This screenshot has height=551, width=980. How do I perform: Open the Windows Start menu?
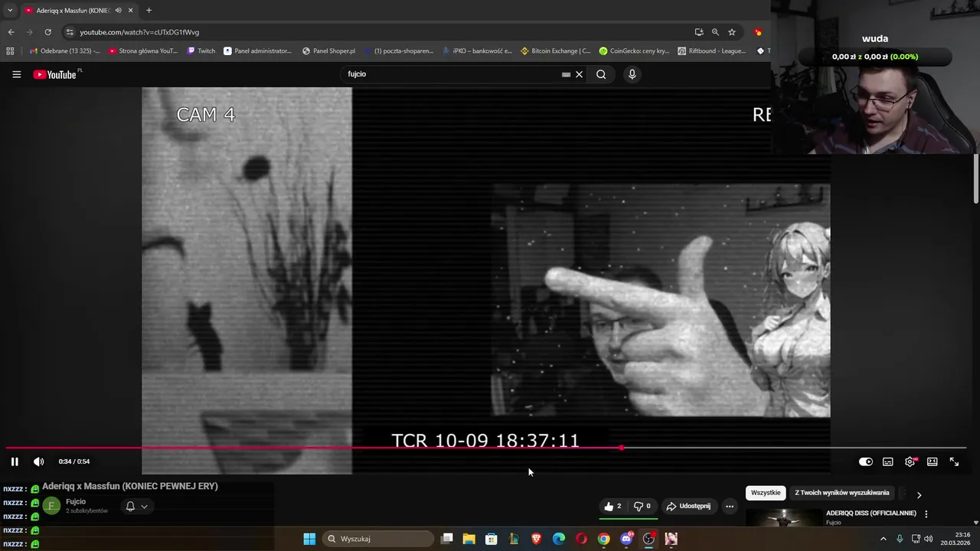click(309, 539)
